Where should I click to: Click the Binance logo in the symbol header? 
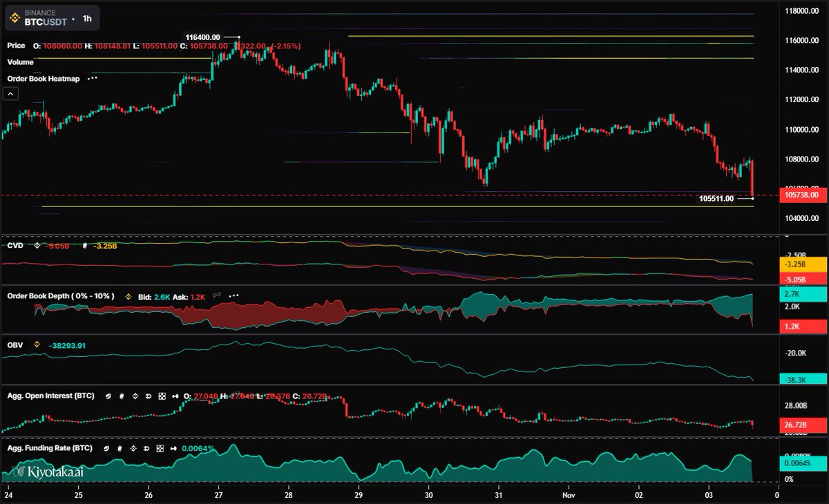[x=15, y=19]
